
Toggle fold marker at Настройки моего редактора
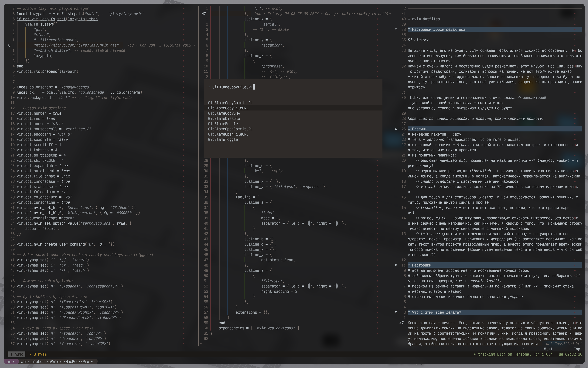(396, 29)
